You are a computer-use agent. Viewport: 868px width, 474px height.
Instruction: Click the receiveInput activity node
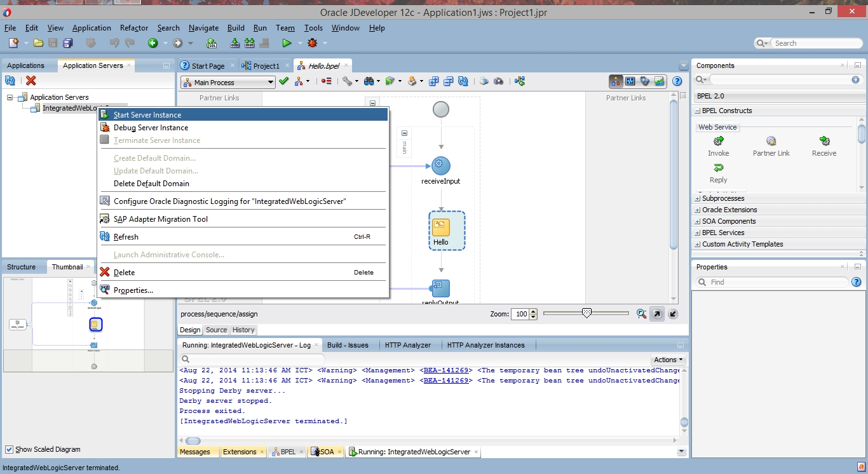click(441, 166)
